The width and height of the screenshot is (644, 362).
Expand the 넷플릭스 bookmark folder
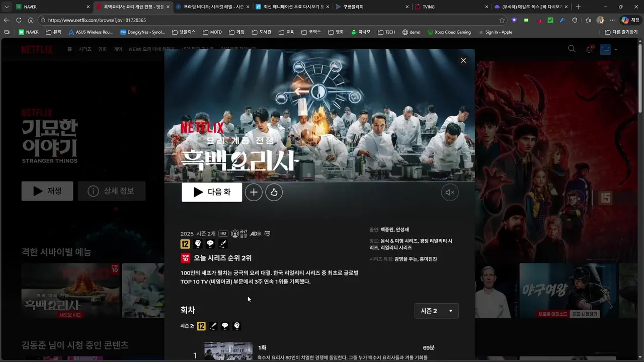coord(184,32)
